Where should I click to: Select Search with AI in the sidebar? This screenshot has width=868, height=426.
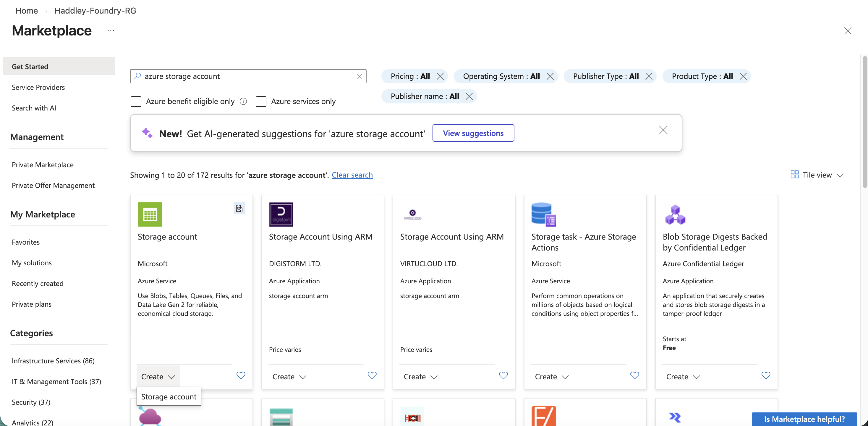point(34,108)
